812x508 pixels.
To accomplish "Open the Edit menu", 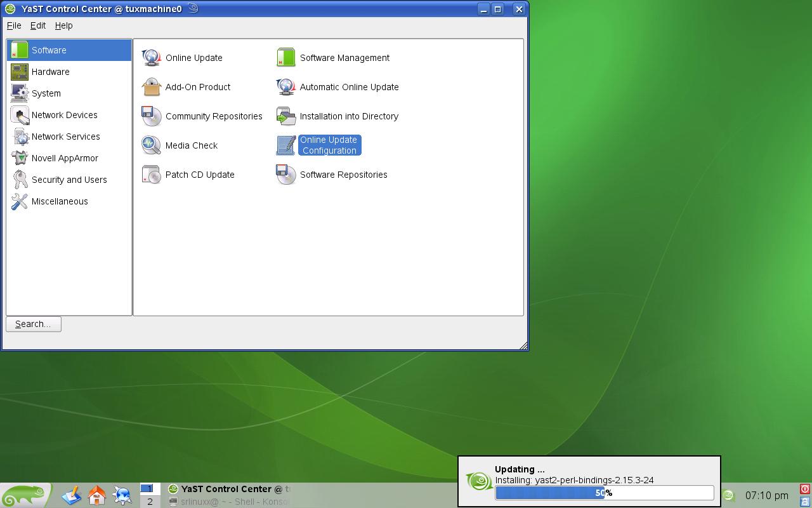I will pos(38,25).
